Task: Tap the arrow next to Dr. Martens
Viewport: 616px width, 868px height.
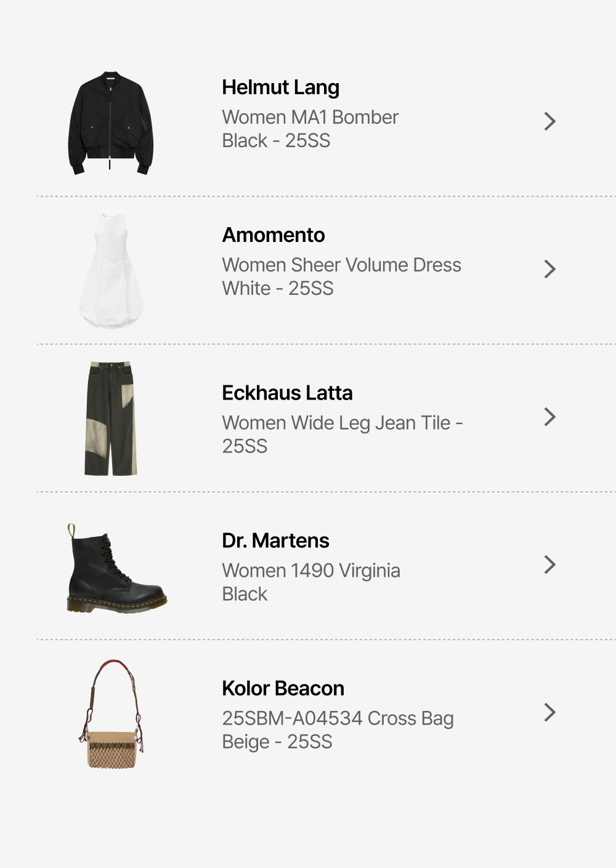Action: click(x=549, y=565)
